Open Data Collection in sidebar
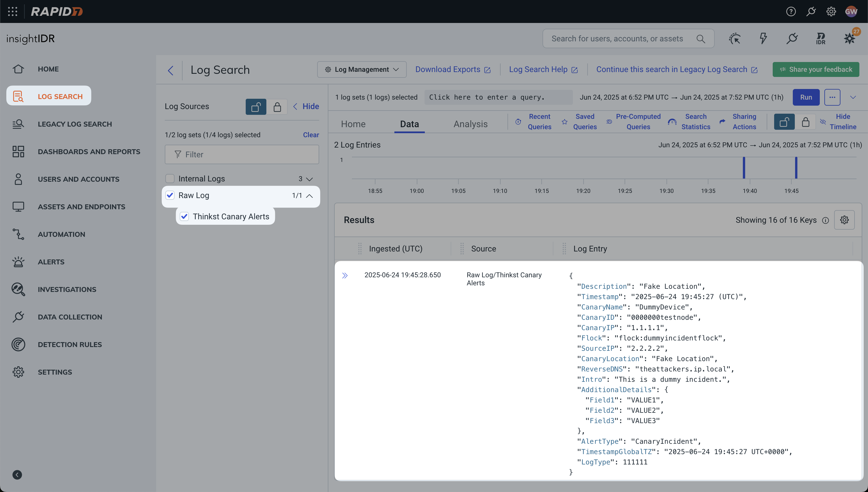This screenshot has width=868, height=492. pos(70,317)
